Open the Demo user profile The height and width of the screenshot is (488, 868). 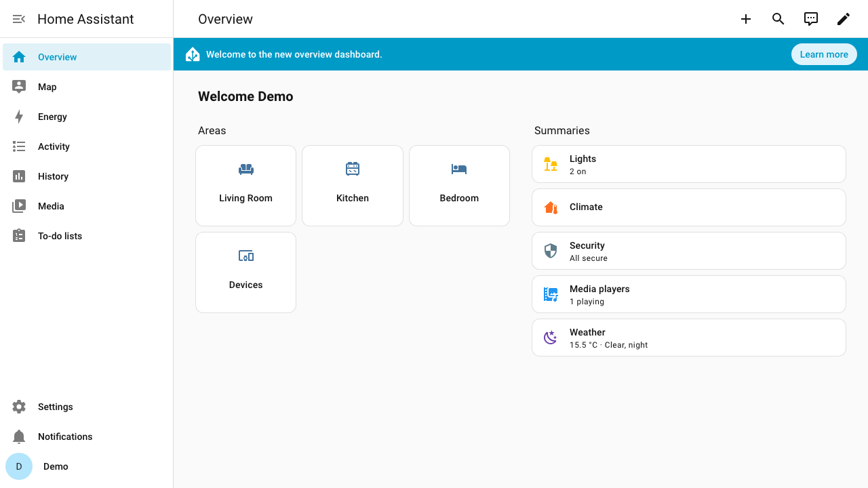click(x=87, y=466)
